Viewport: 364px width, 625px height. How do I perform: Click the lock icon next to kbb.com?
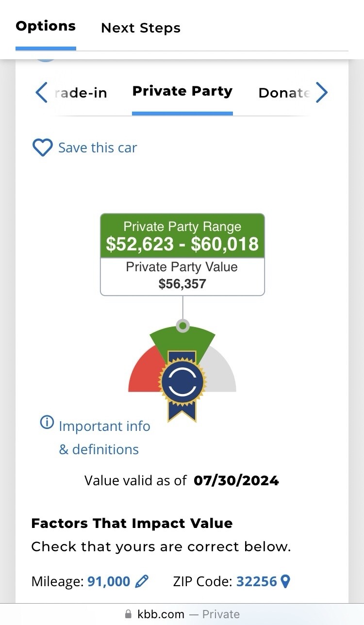coord(128,614)
